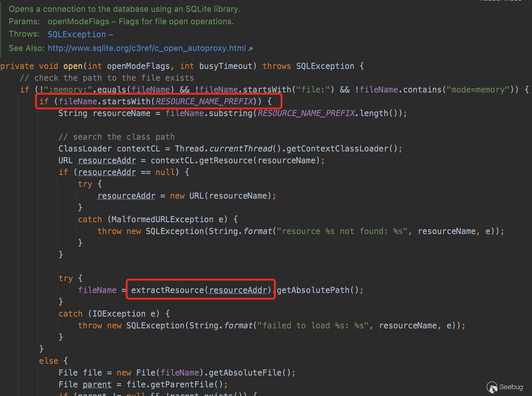This screenshot has height=396, width=532.
Task: Click the 'private' keyword of the open method
Action: (17, 66)
